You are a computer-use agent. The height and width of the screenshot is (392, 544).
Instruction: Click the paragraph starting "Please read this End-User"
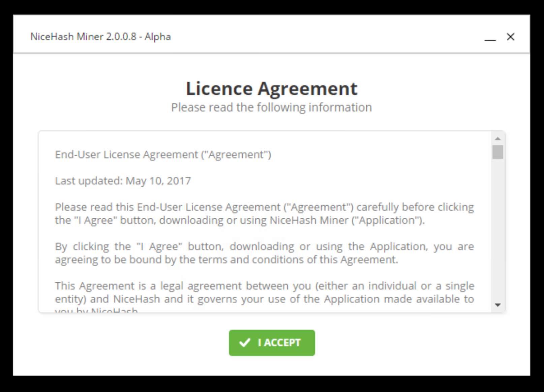(x=264, y=213)
